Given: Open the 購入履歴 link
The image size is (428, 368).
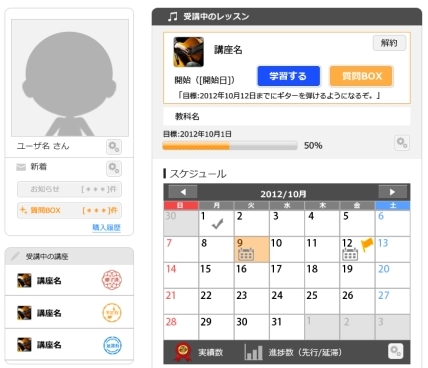Looking at the screenshot, I should click(106, 227).
